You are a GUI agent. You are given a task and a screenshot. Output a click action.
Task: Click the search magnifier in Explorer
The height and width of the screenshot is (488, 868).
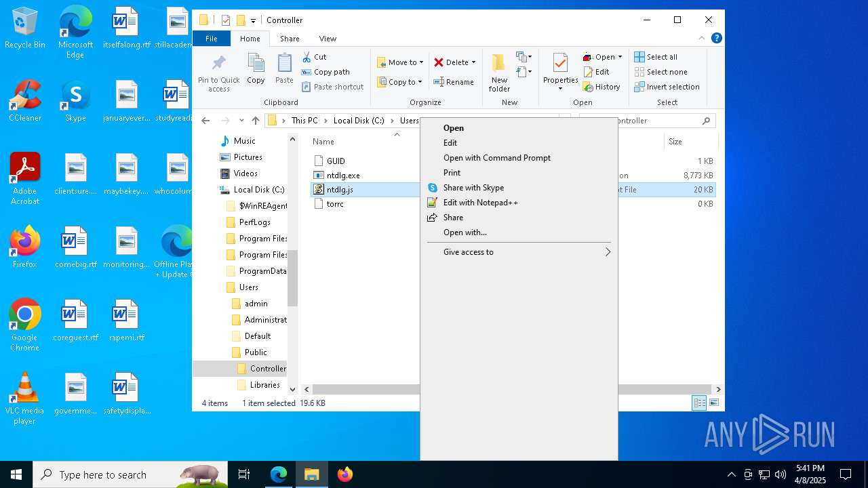pyautogui.click(x=706, y=121)
